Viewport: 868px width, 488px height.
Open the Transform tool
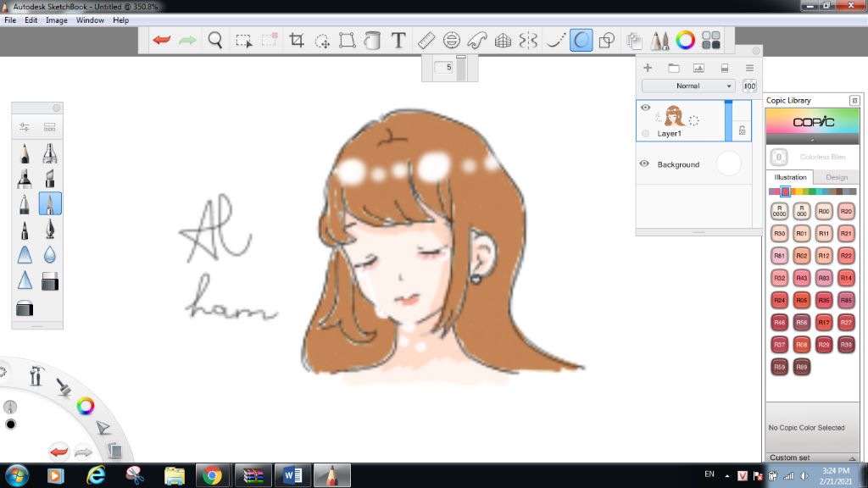347,41
